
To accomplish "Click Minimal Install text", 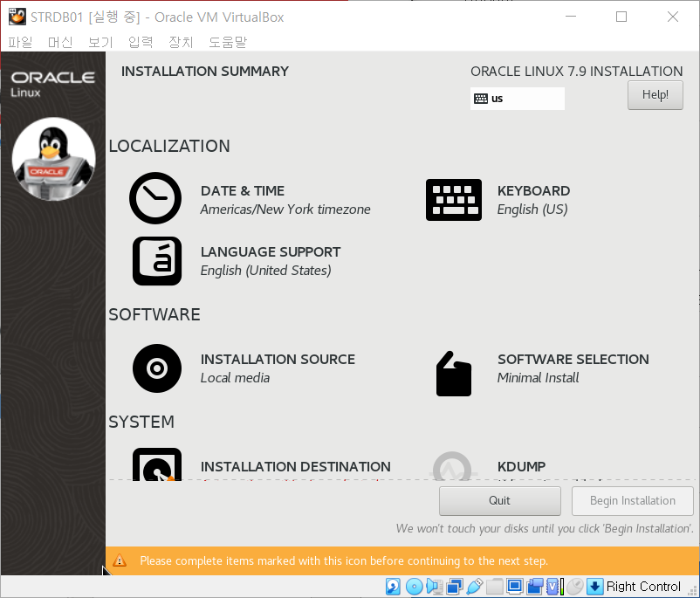I will click(538, 378).
